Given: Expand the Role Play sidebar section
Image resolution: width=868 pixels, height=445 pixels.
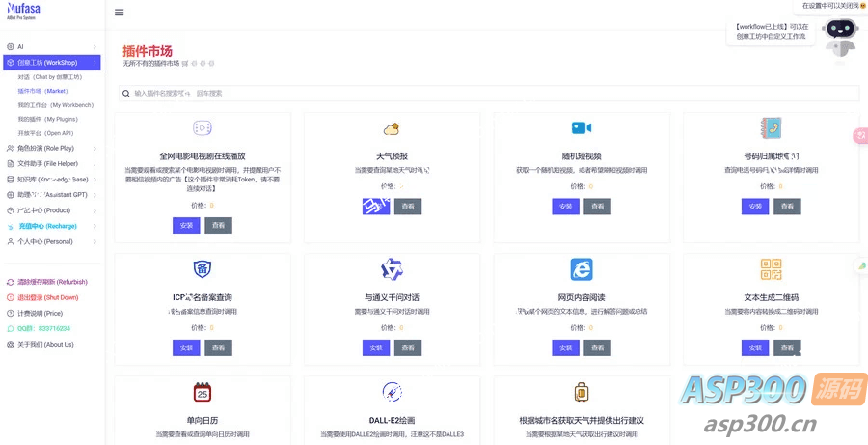Looking at the screenshot, I should pos(51,148).
